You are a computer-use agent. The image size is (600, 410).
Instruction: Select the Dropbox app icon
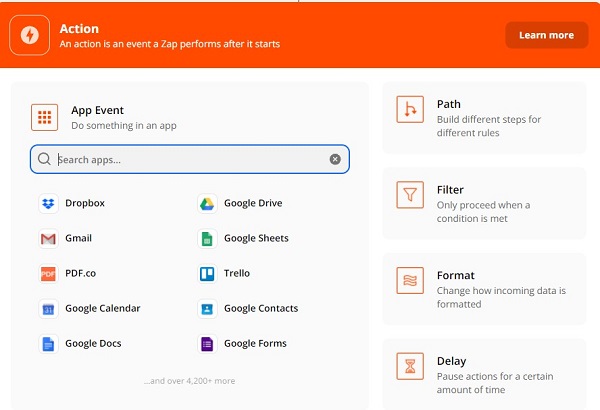point(48,203)
